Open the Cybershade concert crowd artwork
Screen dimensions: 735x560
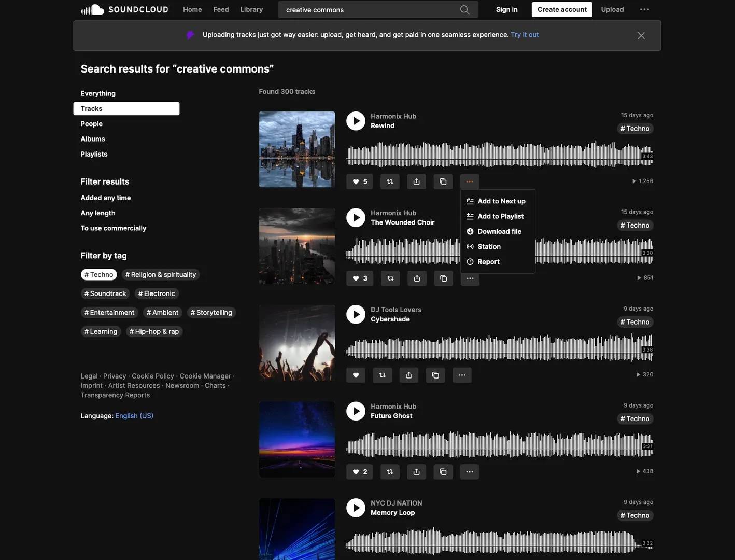(297, 343)
